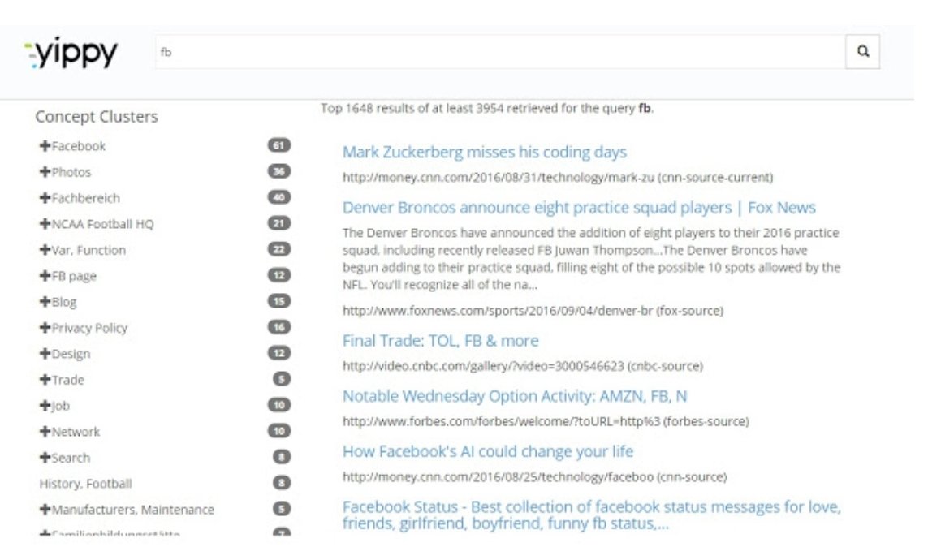Image resolution: width=928 pixels, height=560 pixels.
Task: Expand the FB page plus icon
Action: pyautogui.click(x=45, y=276)
